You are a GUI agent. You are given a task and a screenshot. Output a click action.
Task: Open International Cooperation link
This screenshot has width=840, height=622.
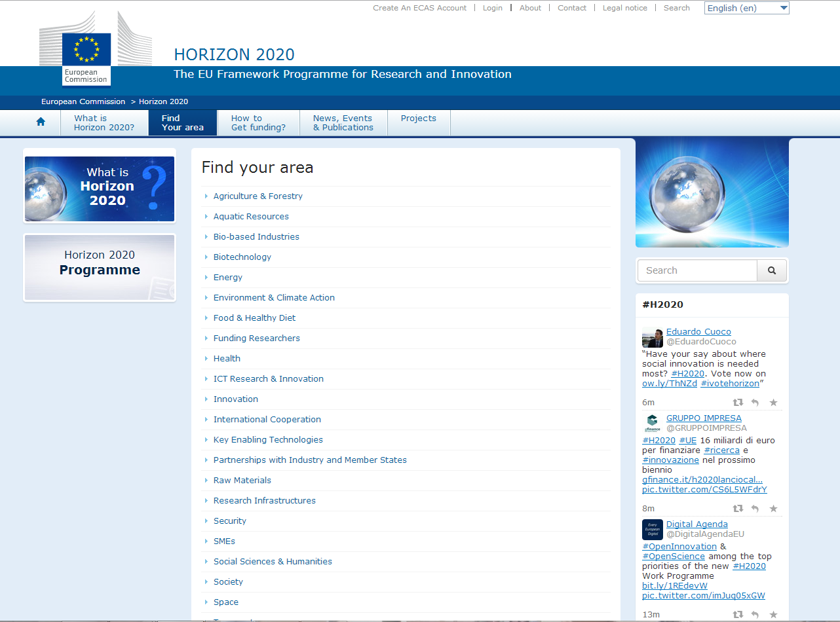click(x=267, y=420)
